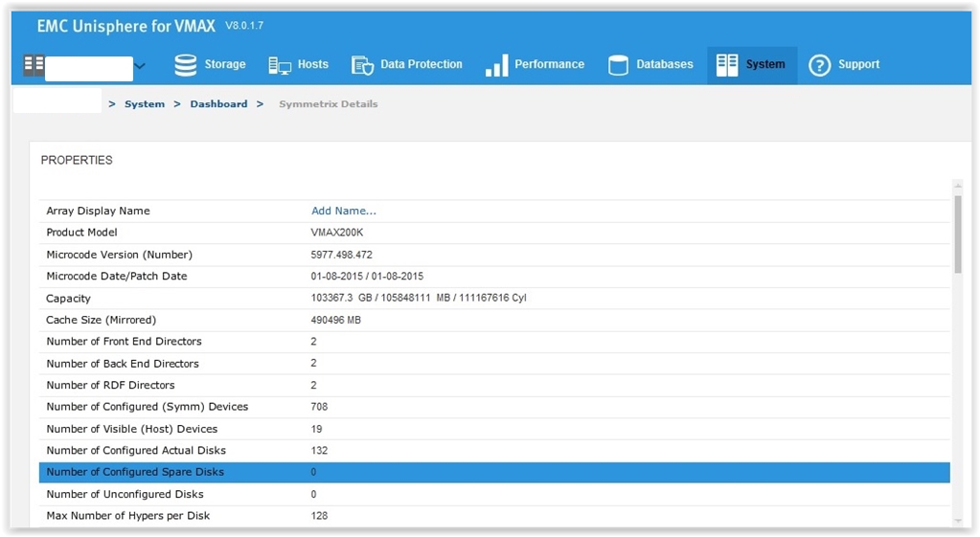Click the System panel icon
This screenshot has height=537, width=980.
pos(727,65)
